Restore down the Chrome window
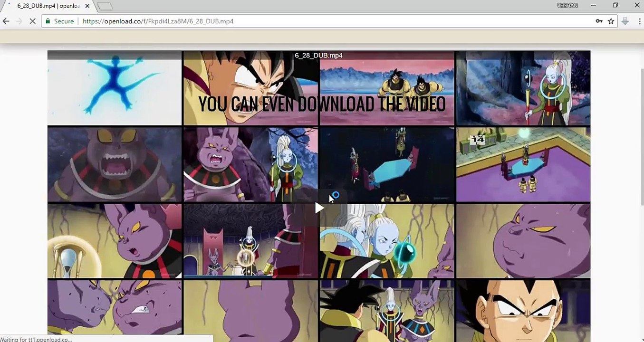The height and width of the screenshot is (342, 644). coord(615,5)
